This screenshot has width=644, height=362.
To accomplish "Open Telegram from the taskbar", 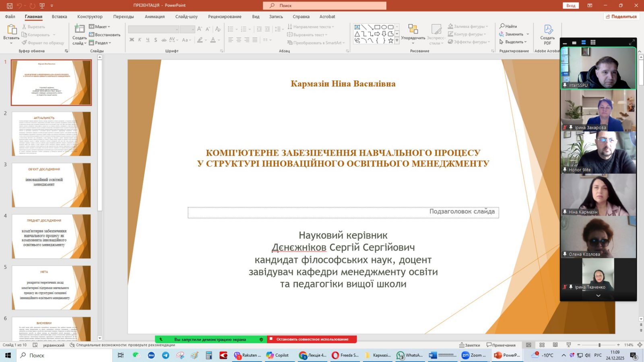I will coord(165,355).
